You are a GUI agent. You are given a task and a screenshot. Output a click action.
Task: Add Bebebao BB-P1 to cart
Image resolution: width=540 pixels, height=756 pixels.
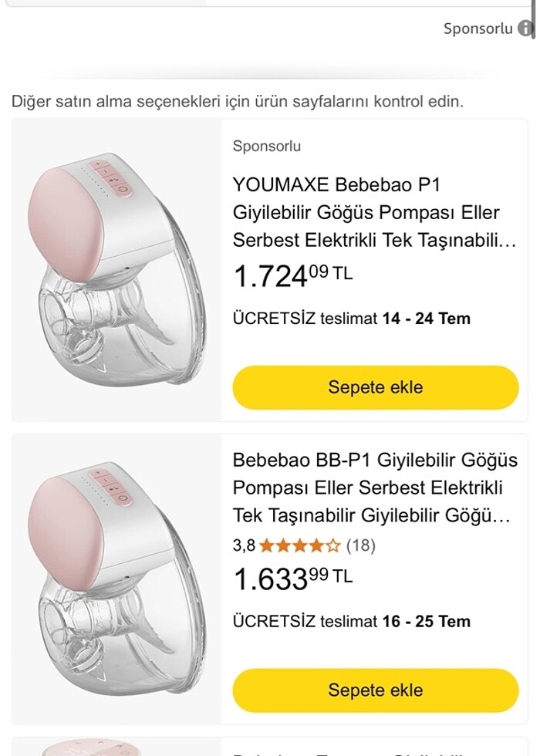pos(376,690)
